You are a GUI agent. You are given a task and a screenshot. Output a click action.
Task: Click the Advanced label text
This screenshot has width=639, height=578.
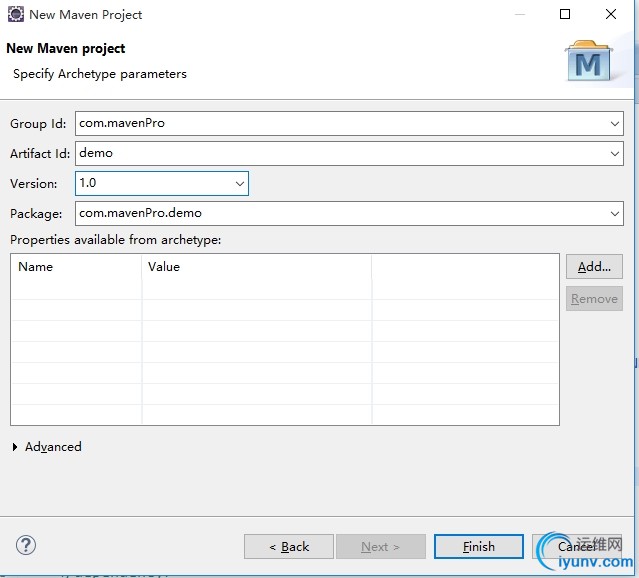pyautogui.click(x=53, y=447)
